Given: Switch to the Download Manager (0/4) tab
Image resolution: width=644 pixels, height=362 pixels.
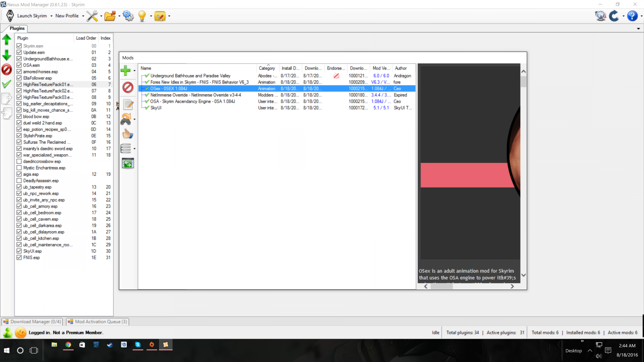Looking at the screenshot, I should click(x=32, y=321).
